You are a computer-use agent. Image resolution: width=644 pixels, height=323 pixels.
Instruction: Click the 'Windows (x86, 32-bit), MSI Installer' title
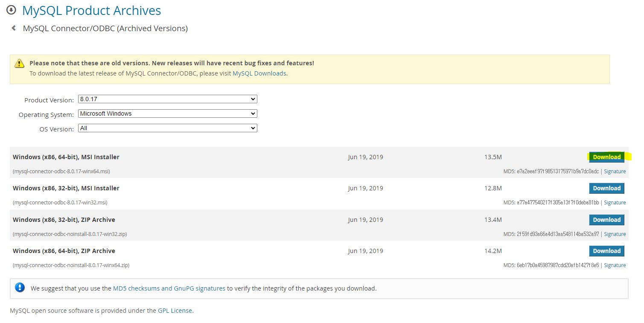66,188
